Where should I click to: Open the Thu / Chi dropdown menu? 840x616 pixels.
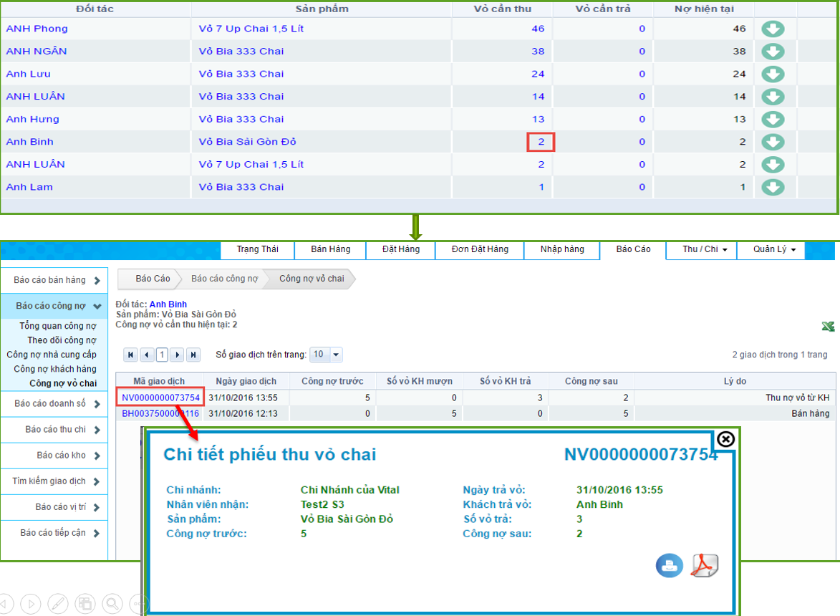705,250
